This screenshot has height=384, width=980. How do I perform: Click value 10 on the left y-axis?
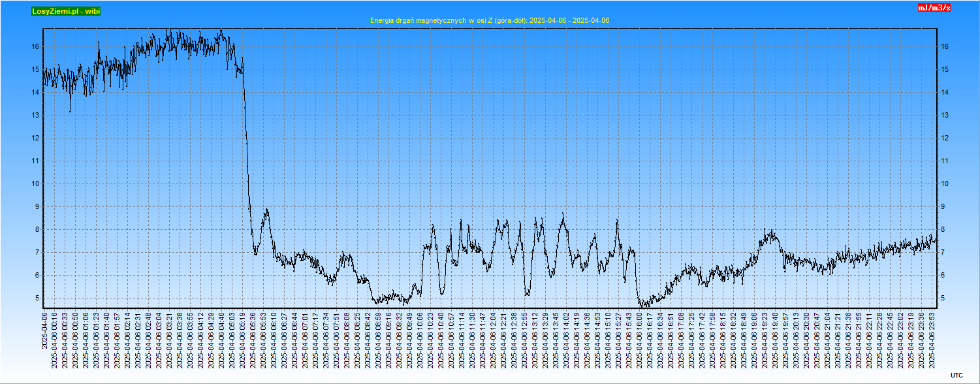37,184
